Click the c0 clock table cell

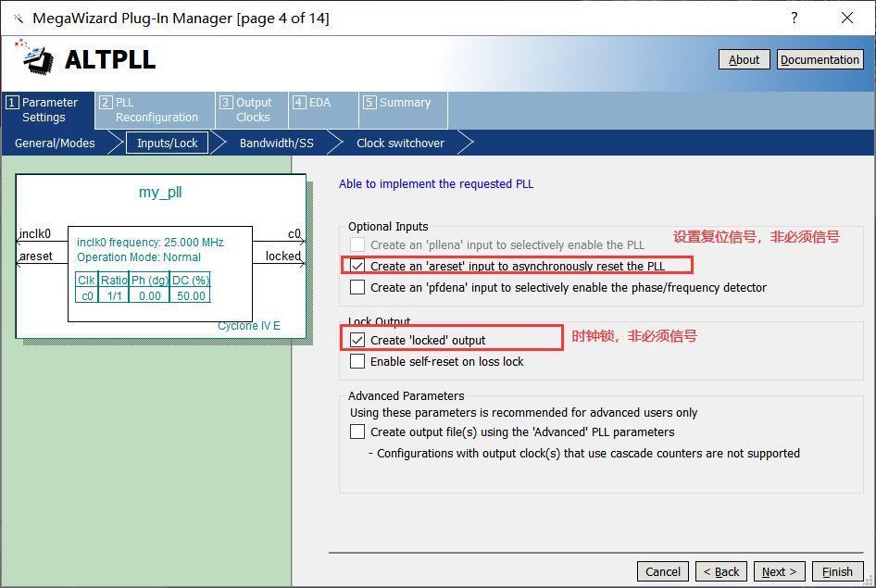[x=87, y=296]
